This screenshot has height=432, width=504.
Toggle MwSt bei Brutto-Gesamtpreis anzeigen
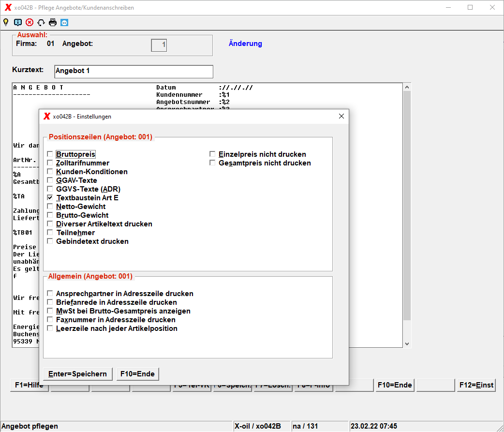point(50,311)
